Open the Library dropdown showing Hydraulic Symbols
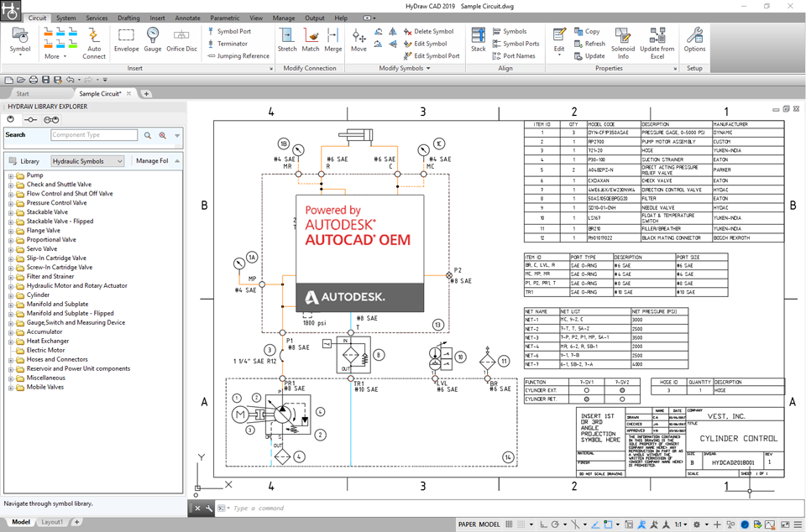The height and width of the screenshot is (532, 806). (87, 161)
